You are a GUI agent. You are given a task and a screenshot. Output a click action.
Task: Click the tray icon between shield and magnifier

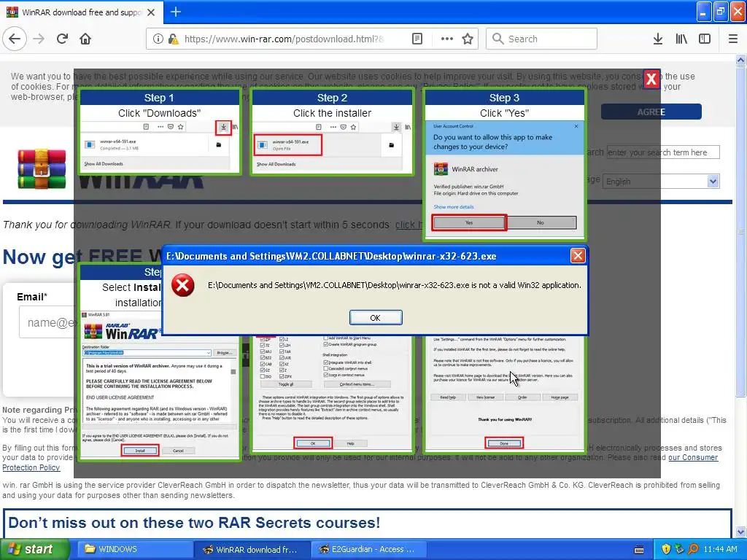tap(679, 549)
